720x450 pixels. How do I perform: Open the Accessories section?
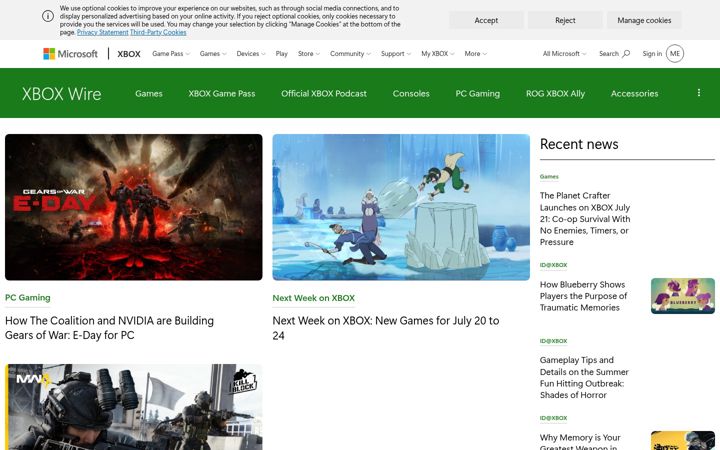point(634,93)
